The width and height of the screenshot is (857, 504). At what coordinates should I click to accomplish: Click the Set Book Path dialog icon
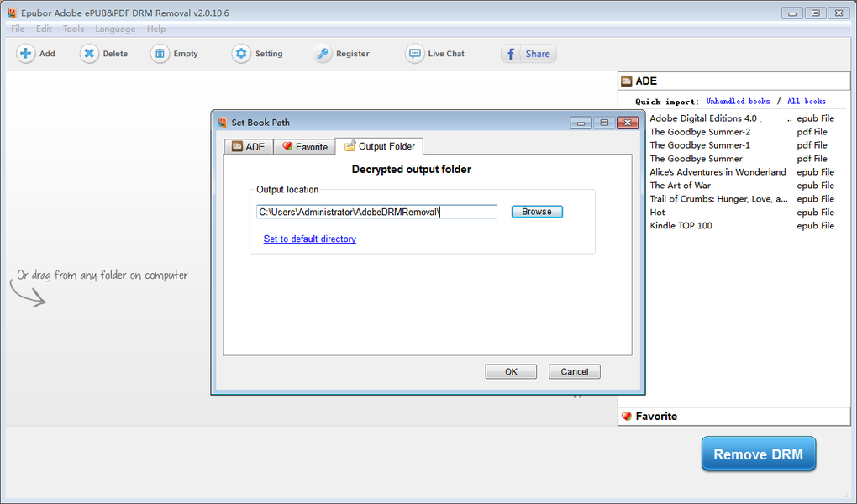pos(223,123)
